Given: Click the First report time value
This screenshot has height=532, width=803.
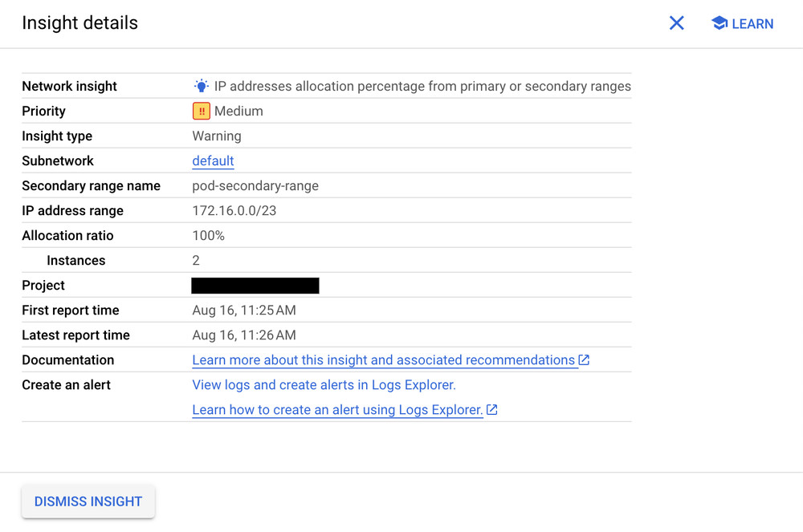Looking at the screenshot, I should point(244,311).
